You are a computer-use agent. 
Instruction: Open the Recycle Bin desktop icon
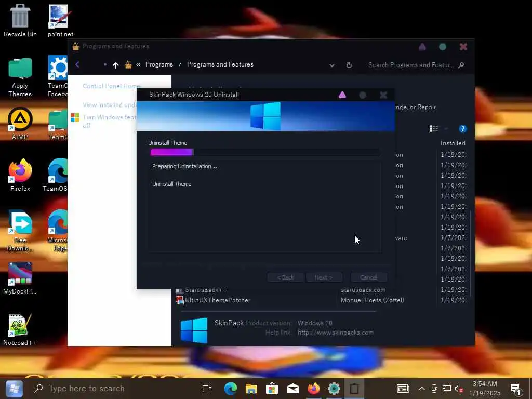20,20
